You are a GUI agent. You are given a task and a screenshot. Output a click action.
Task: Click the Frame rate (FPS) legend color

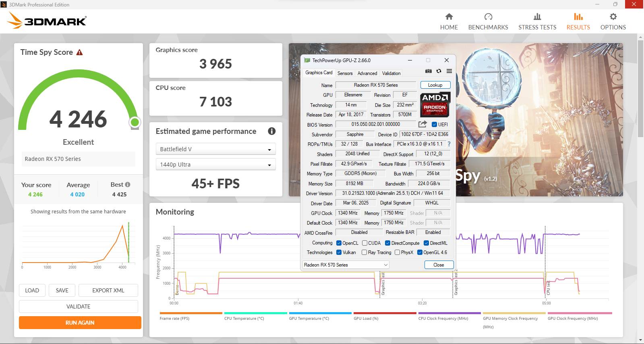(x=191, y=313)
